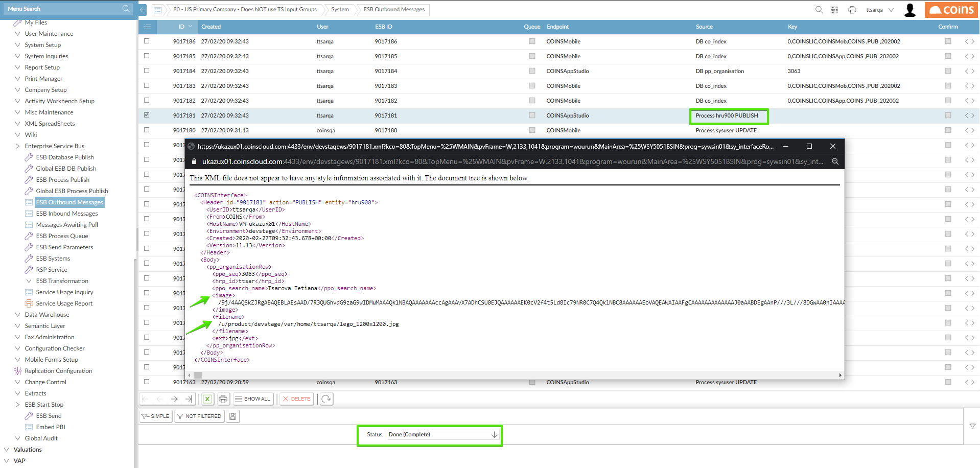Click the page icon before breadcrumb
This screenshot has height=468, width=980.
(157, 10)
